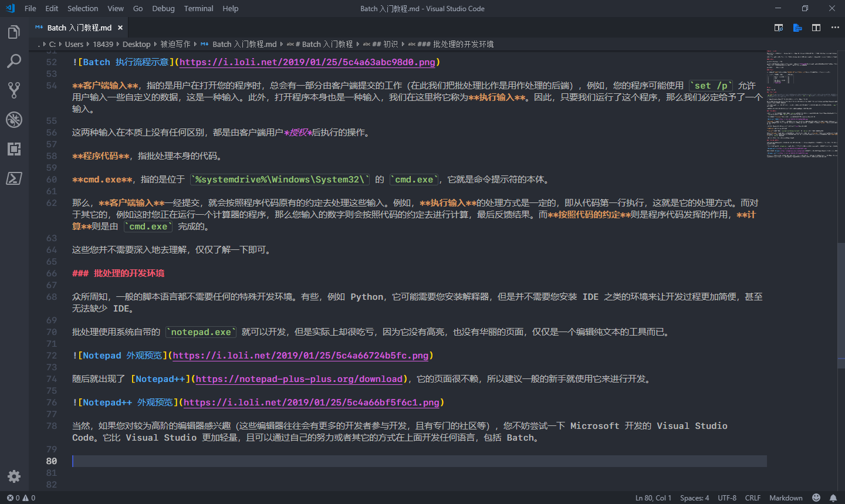Change the file encoding from UTF-8
The width and height of the screenshot is (845, 504).
(x=727, y=498)
